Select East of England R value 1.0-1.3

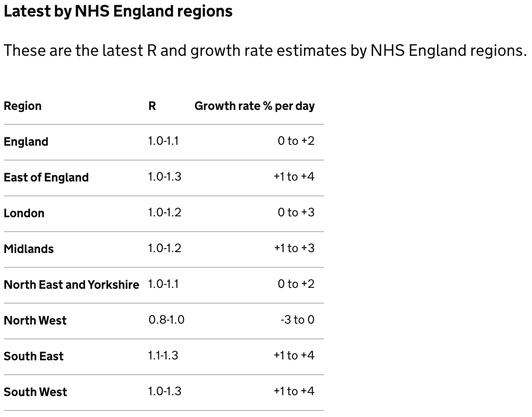click(164, 177)
